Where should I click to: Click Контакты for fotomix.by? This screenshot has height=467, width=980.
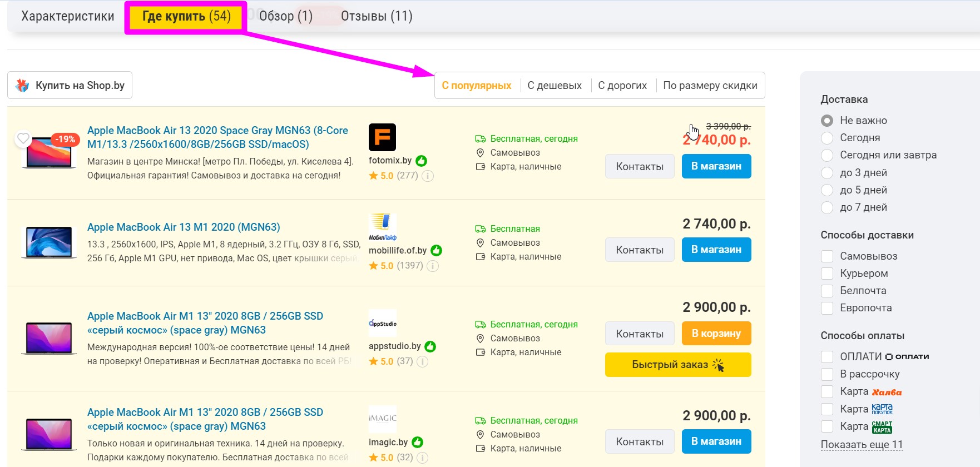point(640,166)
